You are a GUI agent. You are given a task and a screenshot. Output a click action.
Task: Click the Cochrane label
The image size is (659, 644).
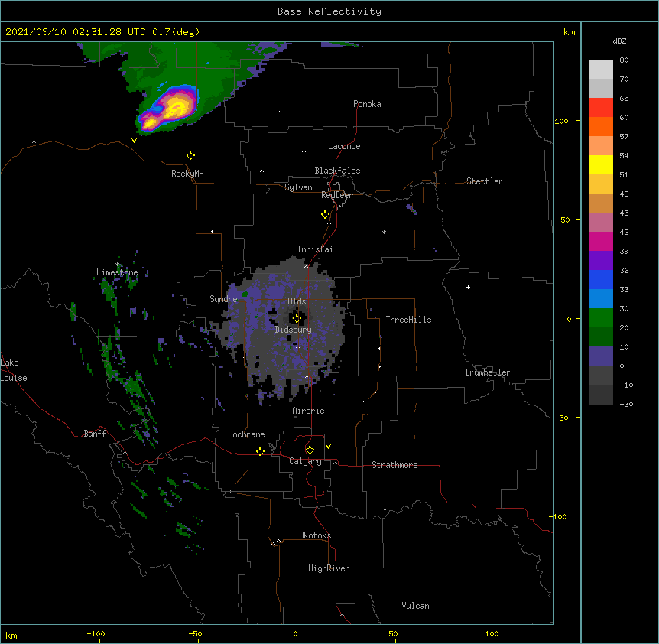(x=246, y=434)
